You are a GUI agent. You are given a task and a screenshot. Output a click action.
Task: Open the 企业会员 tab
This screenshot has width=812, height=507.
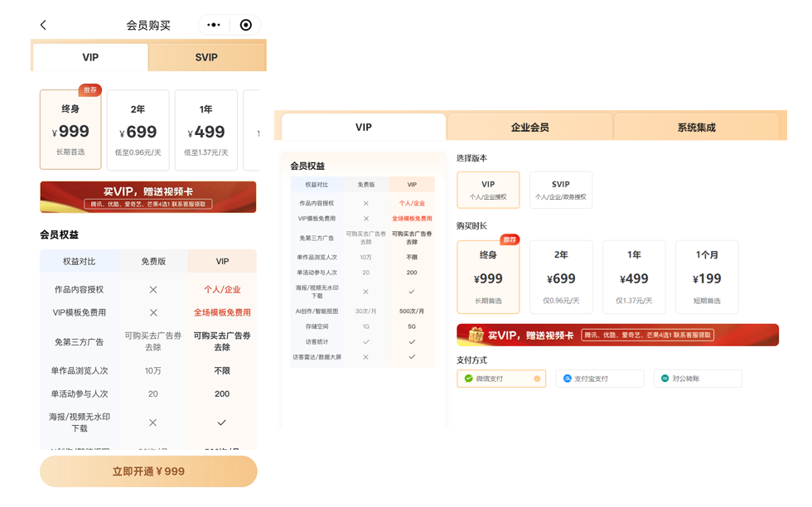[x=529, y=128]
